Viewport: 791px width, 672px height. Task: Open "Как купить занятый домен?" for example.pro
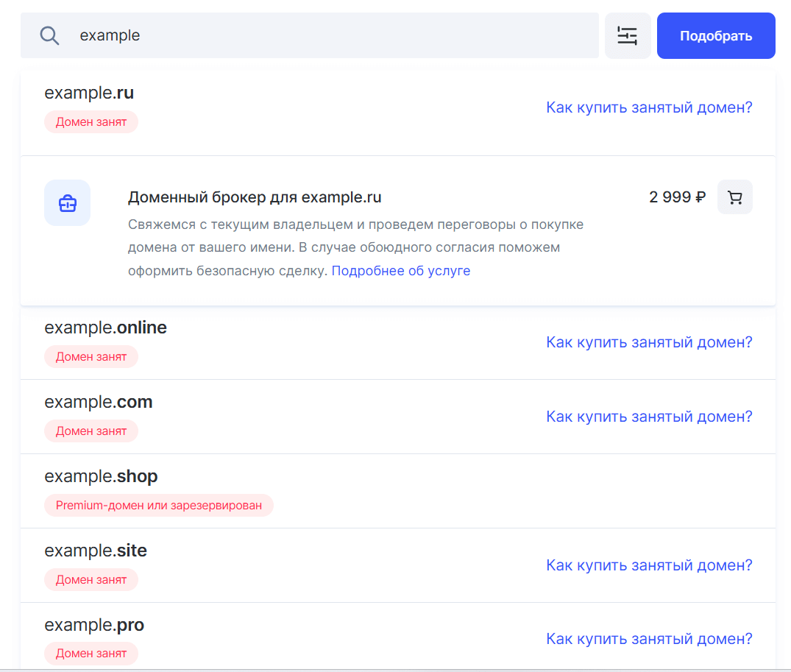click(x=649, y=639)
